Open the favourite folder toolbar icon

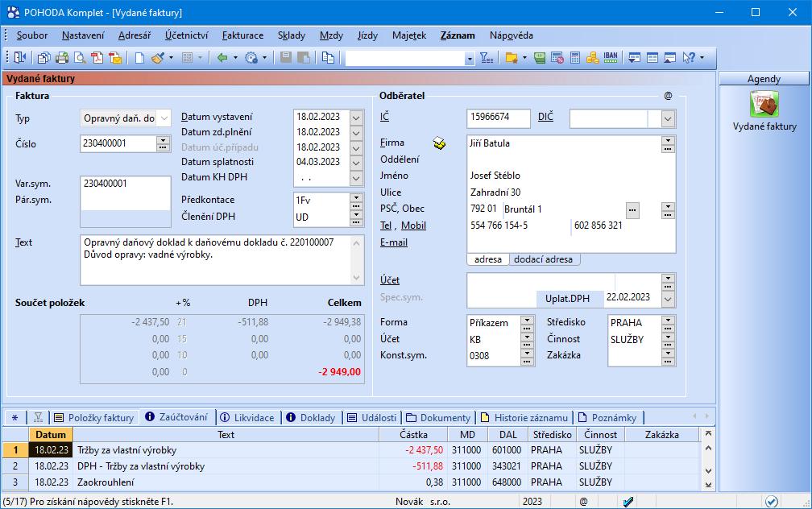pyautogui.click(x=512, y=57)
